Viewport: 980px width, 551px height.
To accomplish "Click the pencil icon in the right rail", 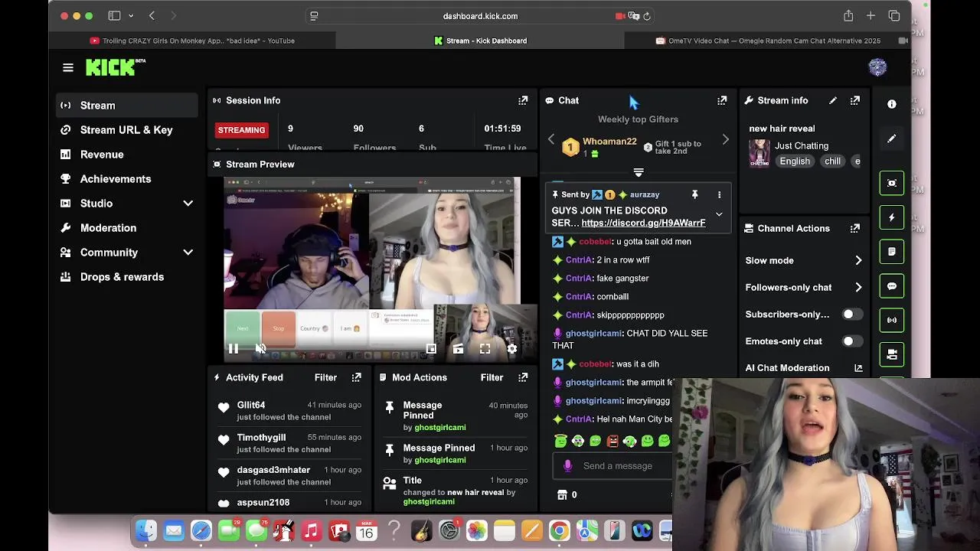I will (892, 139).
